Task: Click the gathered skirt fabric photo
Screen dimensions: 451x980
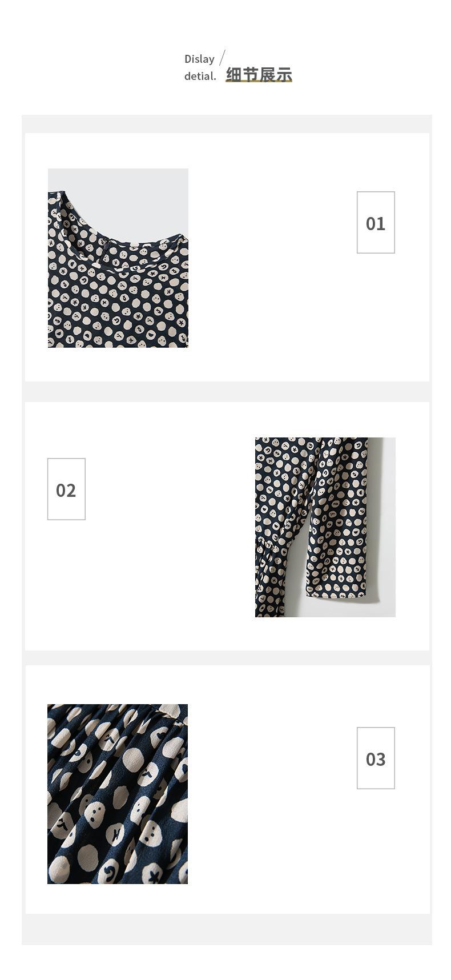Action: pyautogui.click(x=118, y=794)
